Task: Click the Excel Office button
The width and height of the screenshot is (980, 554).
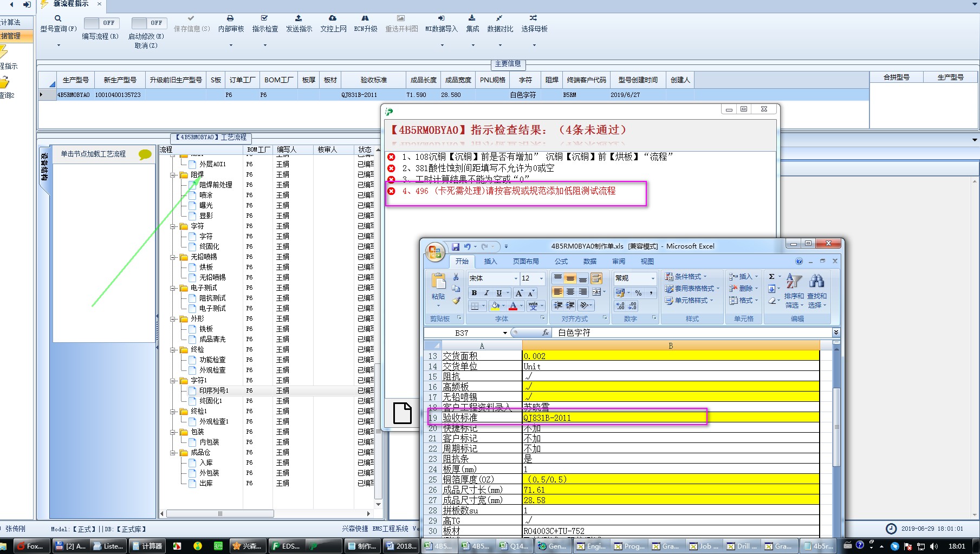Action: tap(434, 252)
